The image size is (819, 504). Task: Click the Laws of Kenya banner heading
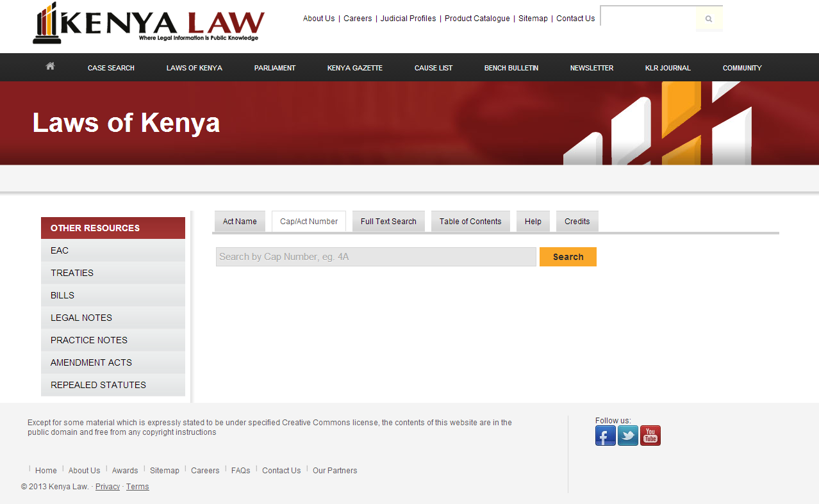pos(126,122)
